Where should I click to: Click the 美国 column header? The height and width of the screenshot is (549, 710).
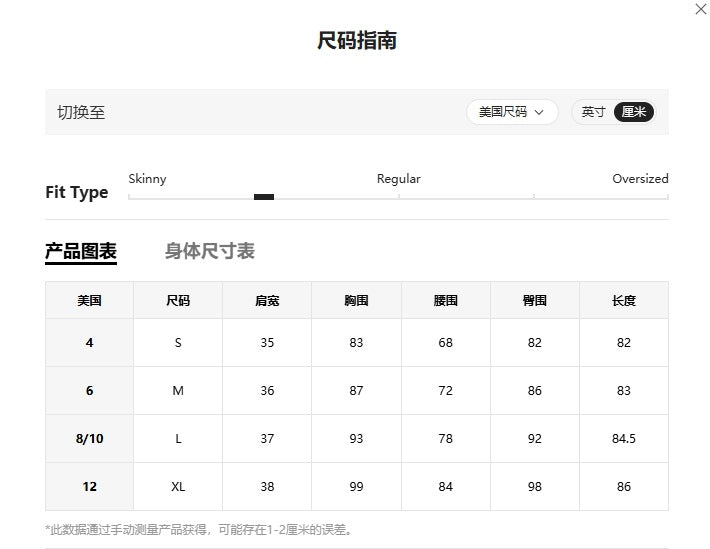tap(89, 300)
